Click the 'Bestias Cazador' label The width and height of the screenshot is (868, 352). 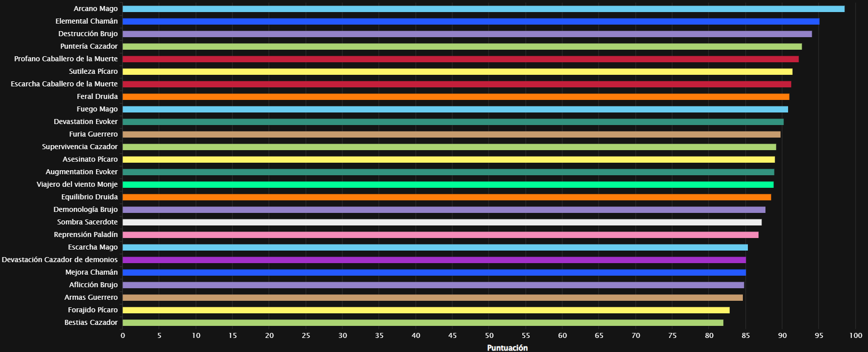(x=91, y=322)
